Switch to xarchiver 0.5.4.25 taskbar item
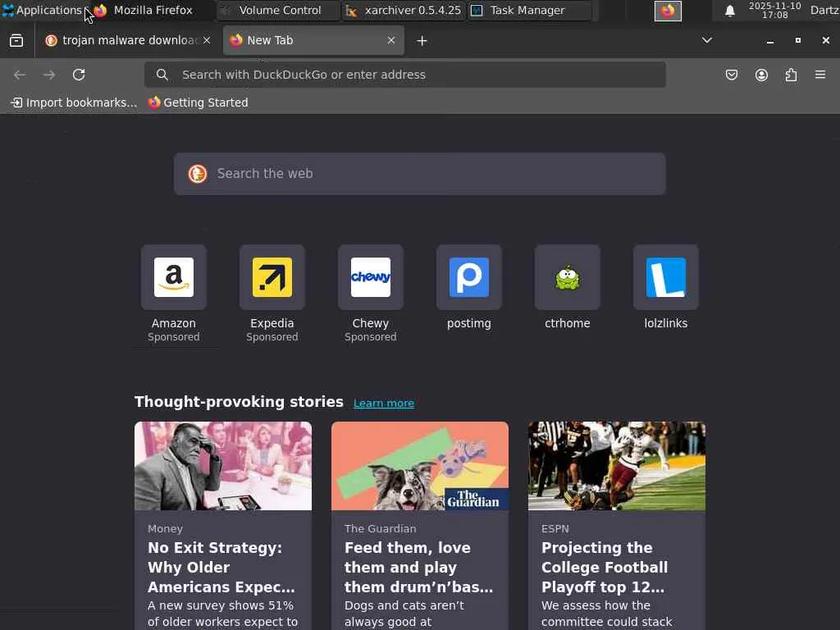The image size is (840, 630). point(404,10)
